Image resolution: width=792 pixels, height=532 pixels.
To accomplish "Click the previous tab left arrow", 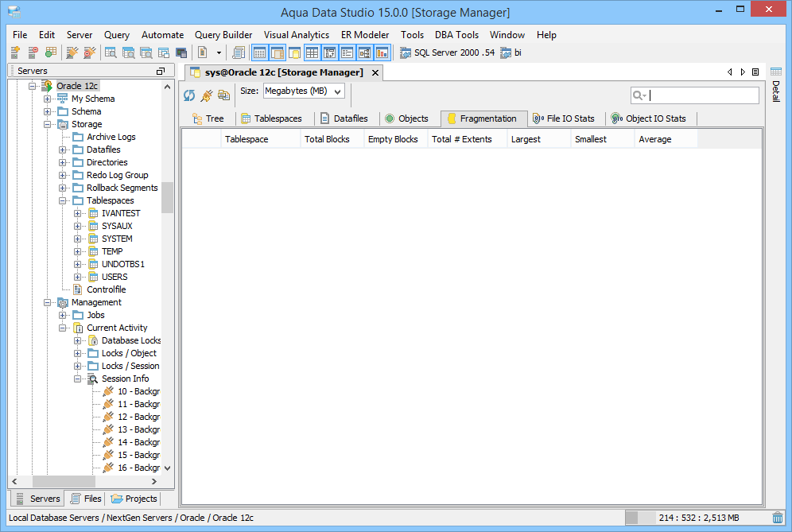I will pyautogui.click(x=729, y=72).
